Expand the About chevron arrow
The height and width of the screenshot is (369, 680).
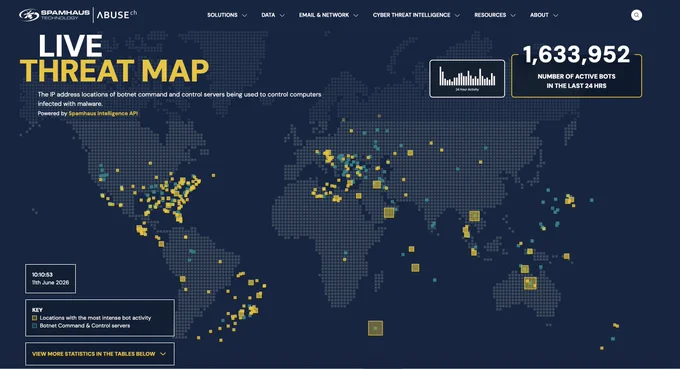556,16
